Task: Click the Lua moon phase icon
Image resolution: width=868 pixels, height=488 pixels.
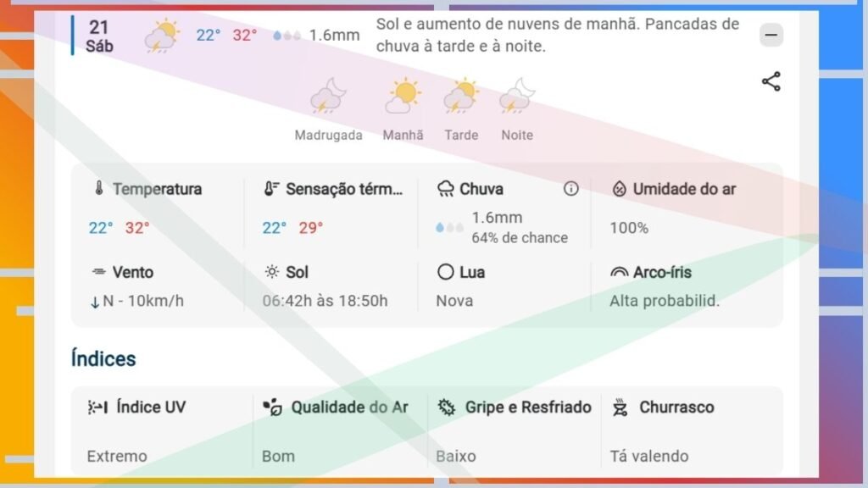Action: click(x=445, y=272)
